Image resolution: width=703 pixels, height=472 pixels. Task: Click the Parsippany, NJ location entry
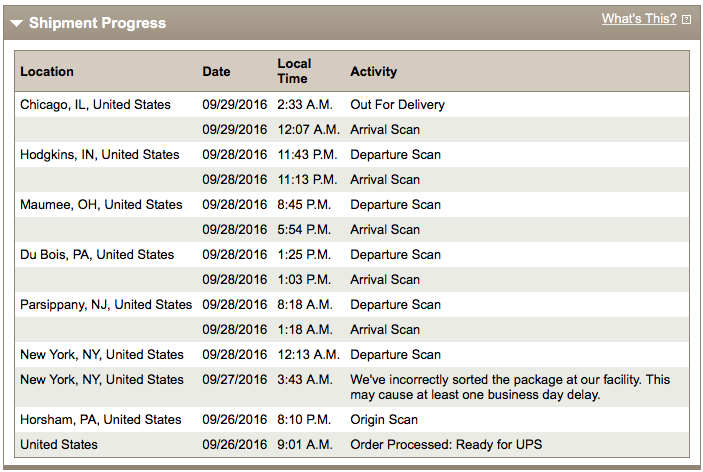[x=106, y=305]
